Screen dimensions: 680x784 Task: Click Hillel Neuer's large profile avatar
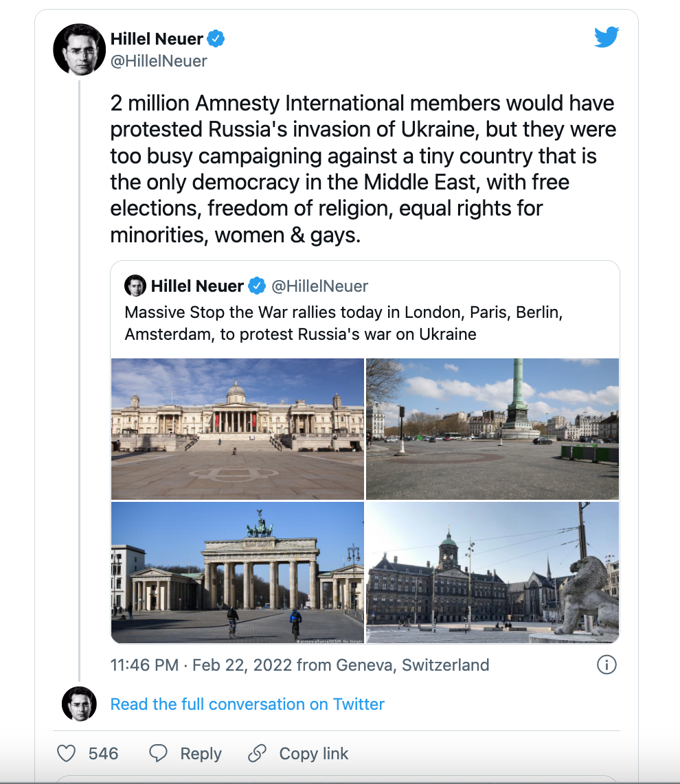coord(80,49)
